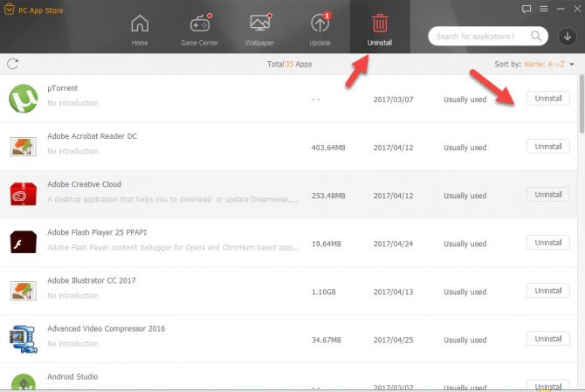Click the Adobe Illustrator CC 2017 icon
The height and width of the screenshot is (392, 585).
tap(23, 291)
